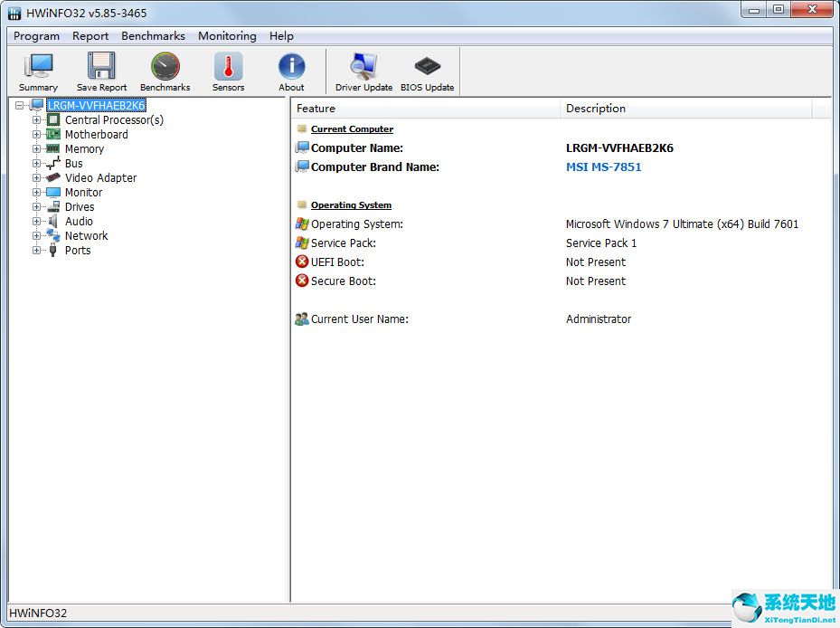Image resolution: width=840 pixels, height=628 pixels.
Task: Click the UEFI Boot 'Not Present' value
Action: [596, 262]
